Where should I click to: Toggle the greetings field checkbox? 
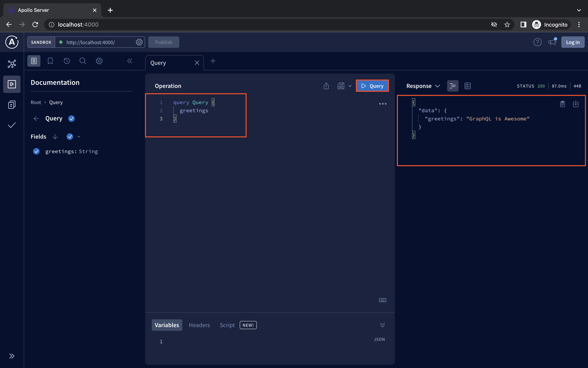tap(36, 151)
